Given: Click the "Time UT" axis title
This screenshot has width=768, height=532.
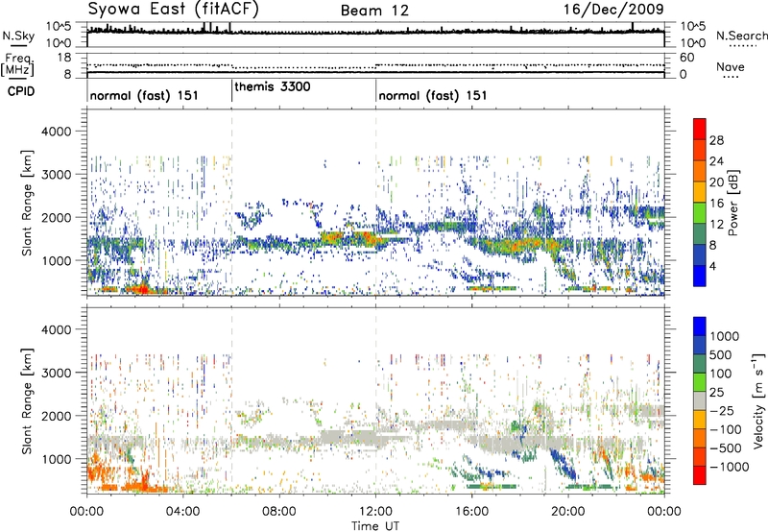Looking at the screenshot, I should (x=375, y=526).
